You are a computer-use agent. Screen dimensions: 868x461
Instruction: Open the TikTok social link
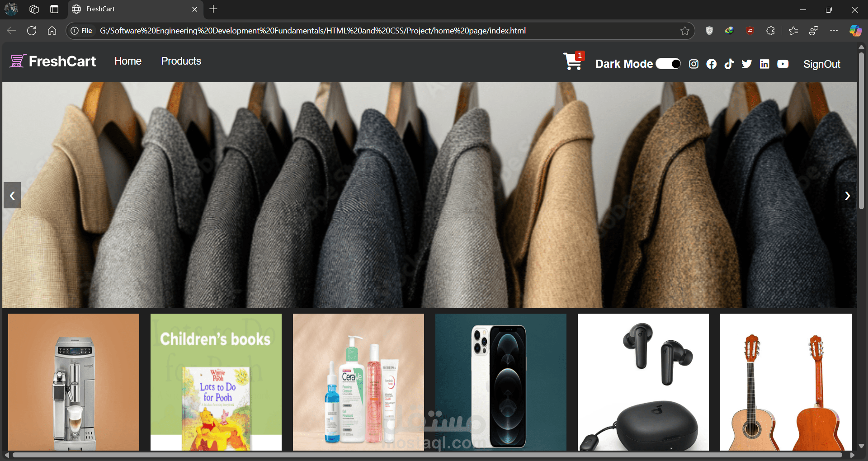click(729, 64)
